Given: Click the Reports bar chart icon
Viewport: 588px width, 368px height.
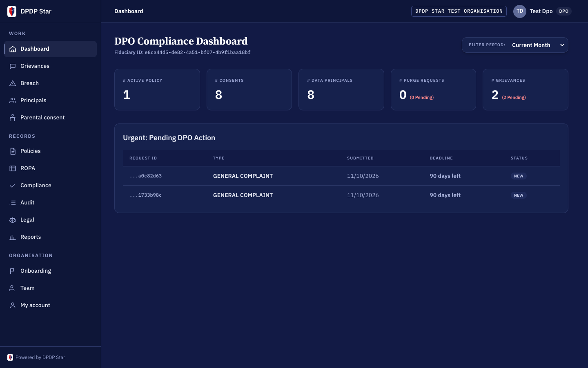Looking at the screenshot, I should click(13, 237).
